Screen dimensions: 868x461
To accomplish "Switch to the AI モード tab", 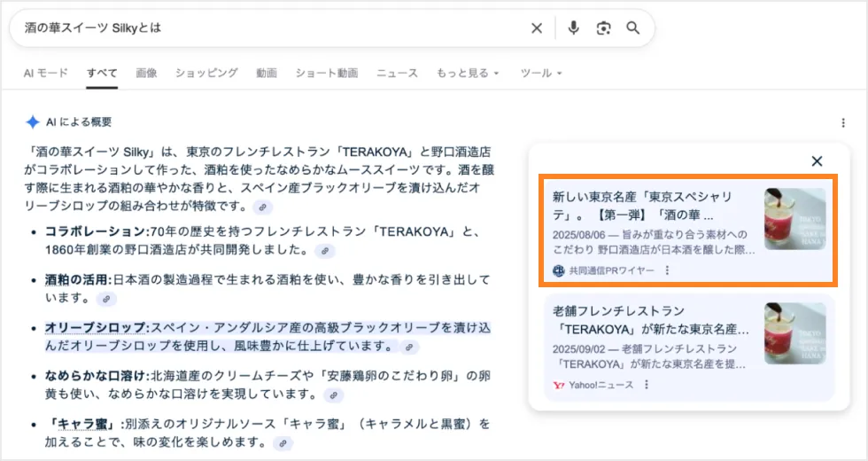I will [x=45, y=73].
